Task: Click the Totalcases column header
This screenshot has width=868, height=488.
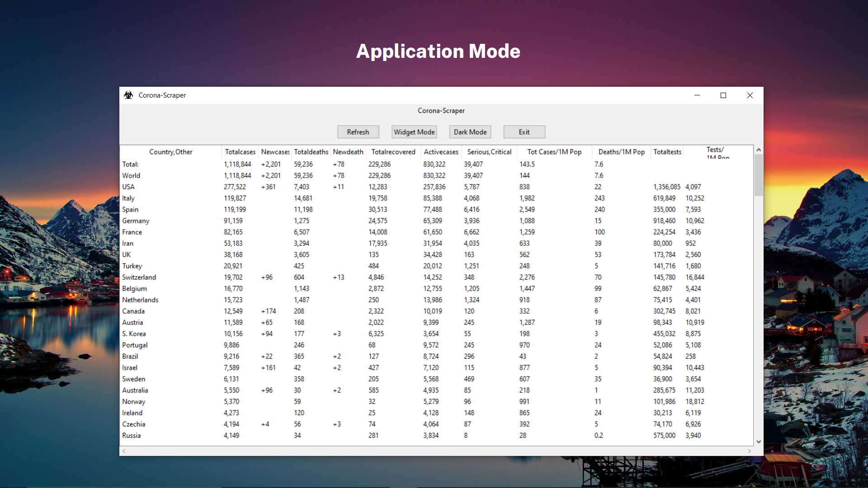Action: pos(240,152)
